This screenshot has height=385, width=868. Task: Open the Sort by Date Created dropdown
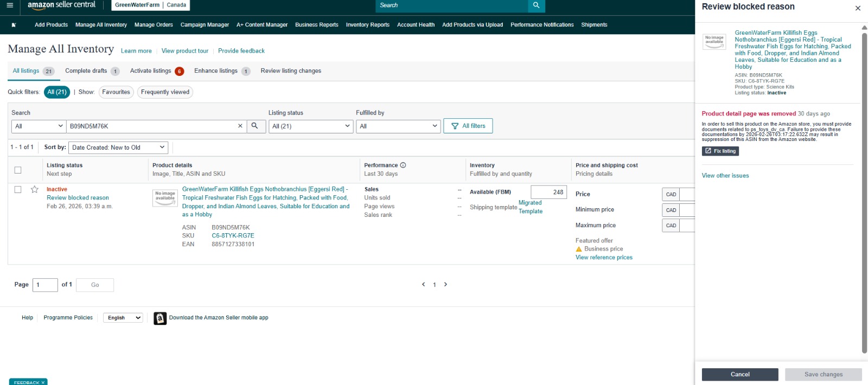click(x=118, y=147)
